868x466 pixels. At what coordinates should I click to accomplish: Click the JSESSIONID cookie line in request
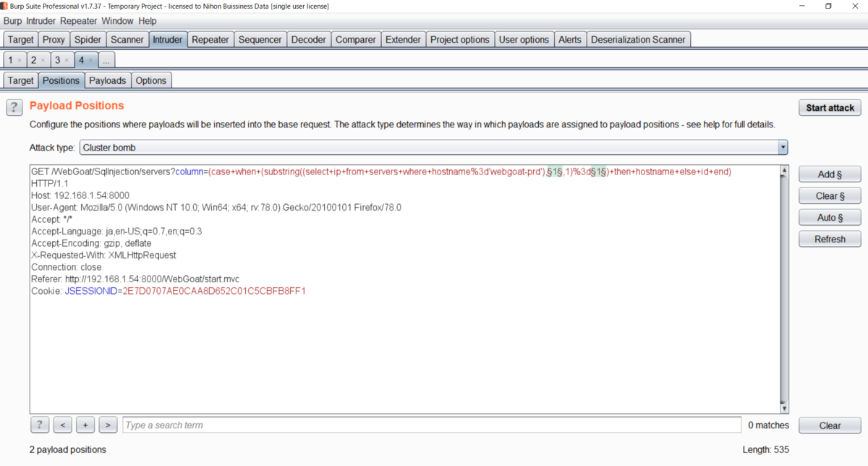pos(169,291)
